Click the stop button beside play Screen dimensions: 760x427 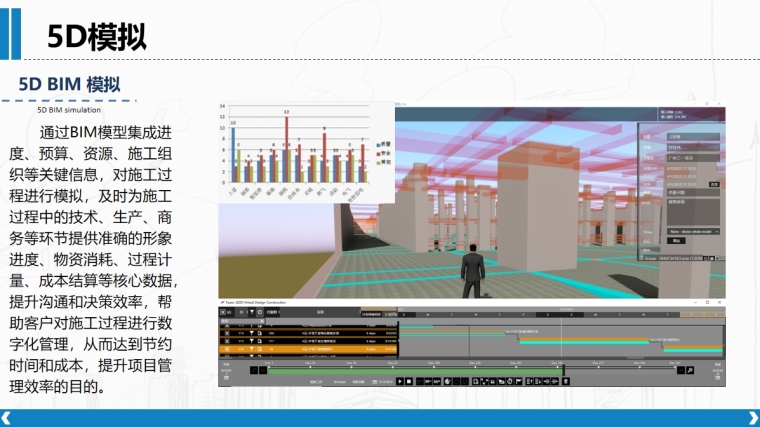409,381
